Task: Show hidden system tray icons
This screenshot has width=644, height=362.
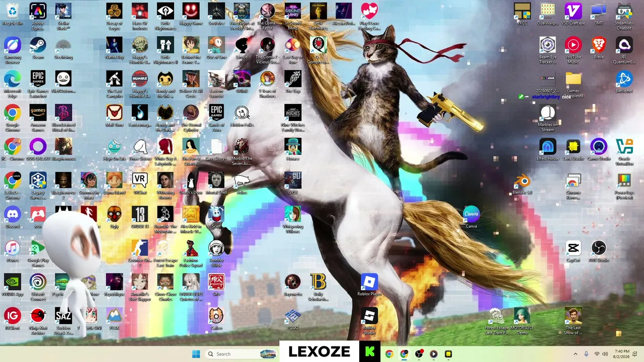Action: tap(576, 354)
